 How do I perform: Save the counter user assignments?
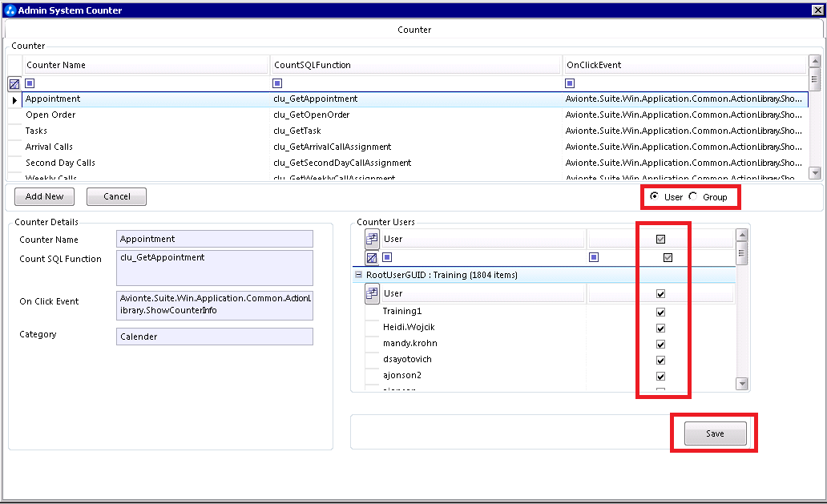click(x=713, y=432)
